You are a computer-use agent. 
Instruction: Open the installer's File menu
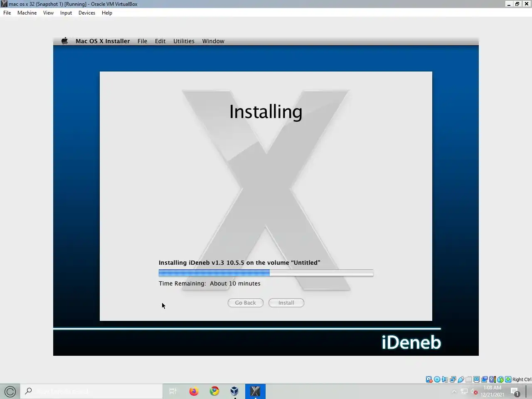click(142, 41)
